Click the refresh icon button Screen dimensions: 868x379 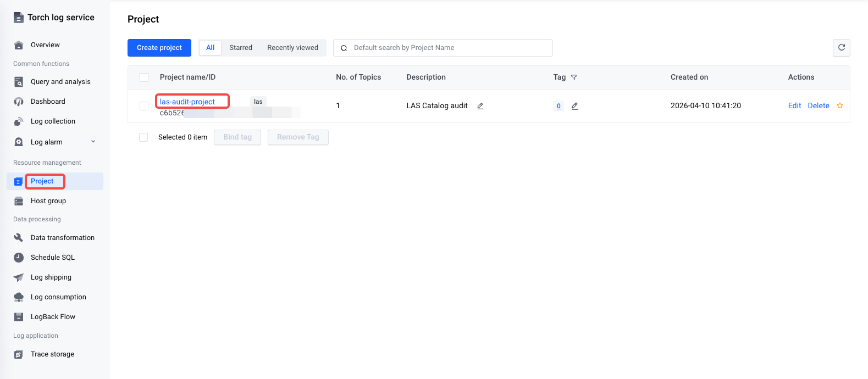(x=841, y=48)
